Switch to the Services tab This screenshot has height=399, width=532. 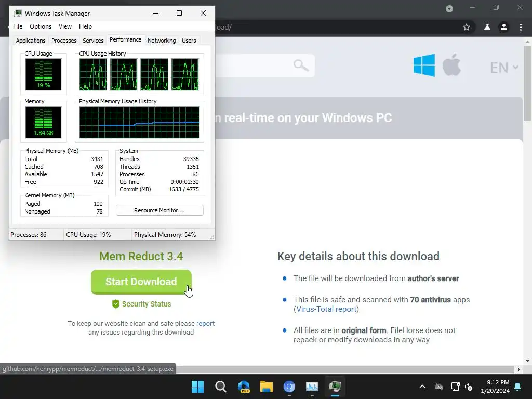(x=93, y=41)
